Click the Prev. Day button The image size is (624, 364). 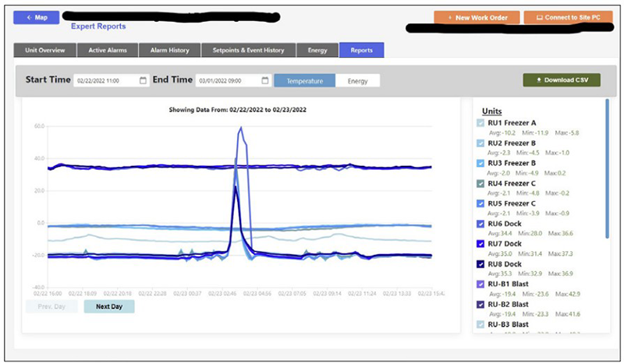tap(51, 307)
